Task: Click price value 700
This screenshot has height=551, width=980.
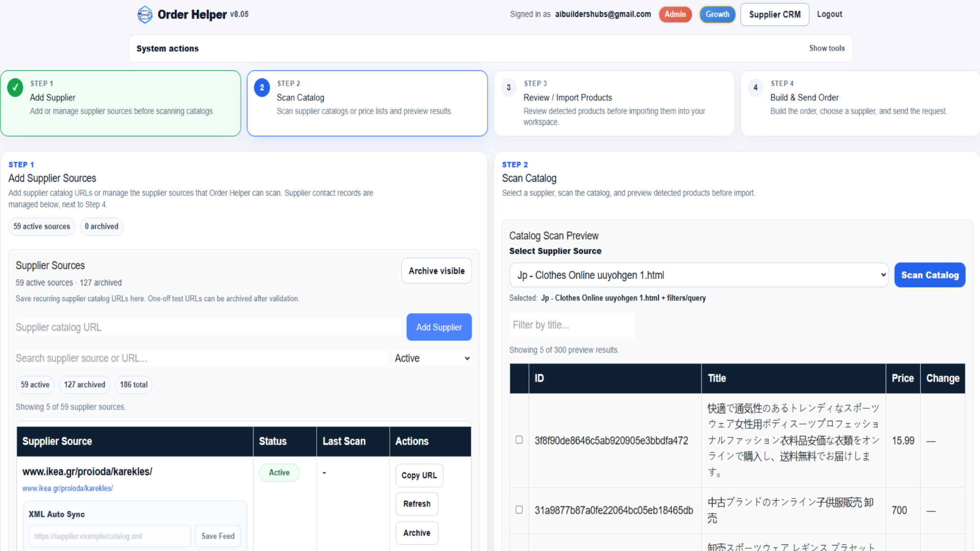Action: [899, 510]
